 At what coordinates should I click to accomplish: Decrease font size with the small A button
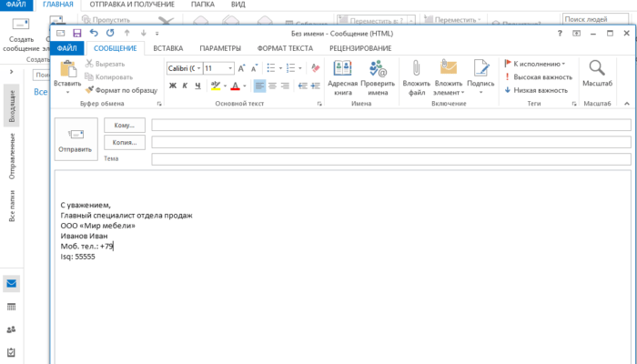coord(255,68)
